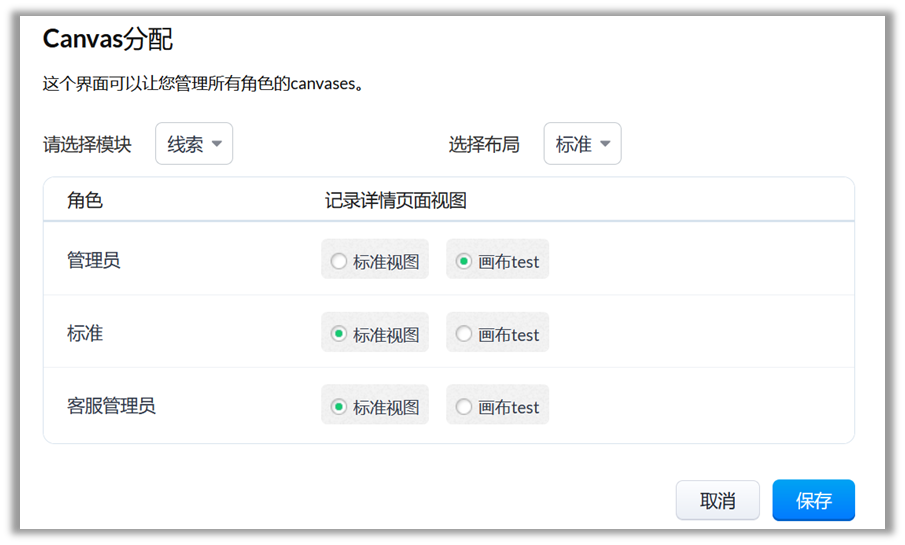905x545 pixels.
Task: Click the 请选择模块 label
Action: click(87, 144)
